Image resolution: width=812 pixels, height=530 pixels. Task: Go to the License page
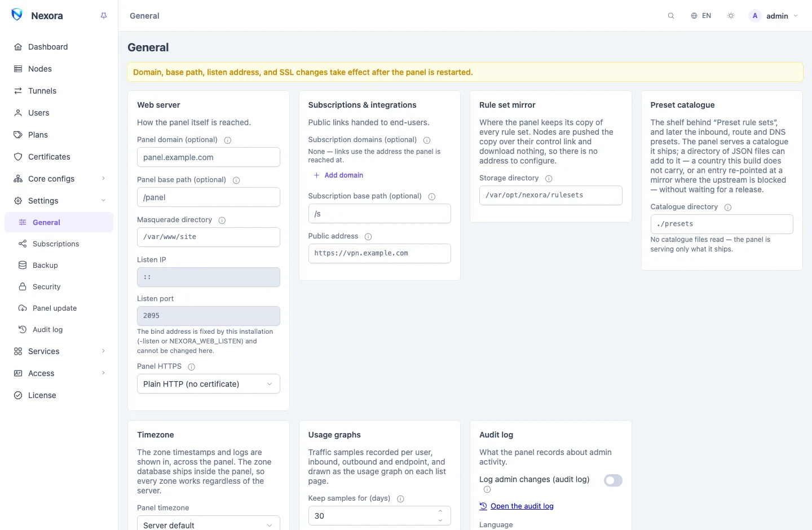tap(59, 395)
